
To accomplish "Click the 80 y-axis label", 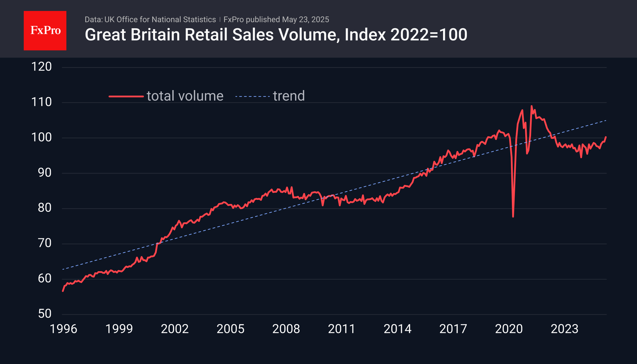I will pyautogui.click(x=45, y=208).
